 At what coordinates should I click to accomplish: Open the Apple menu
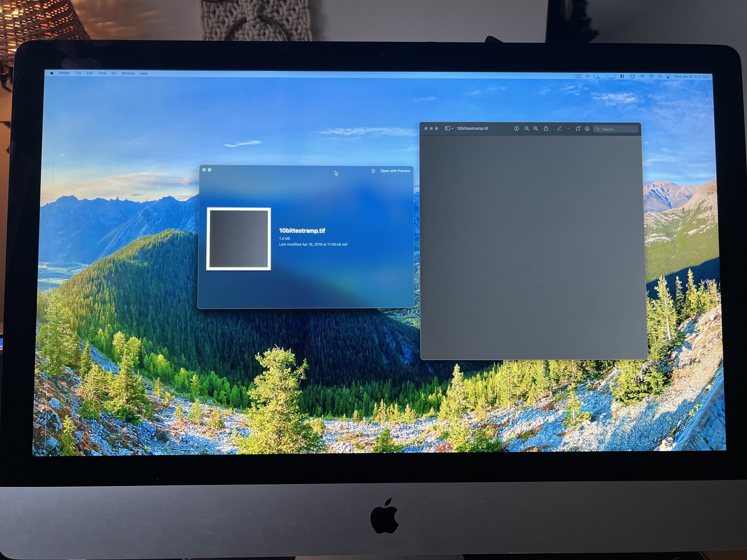pyautogui.click(x=52, y=73)
